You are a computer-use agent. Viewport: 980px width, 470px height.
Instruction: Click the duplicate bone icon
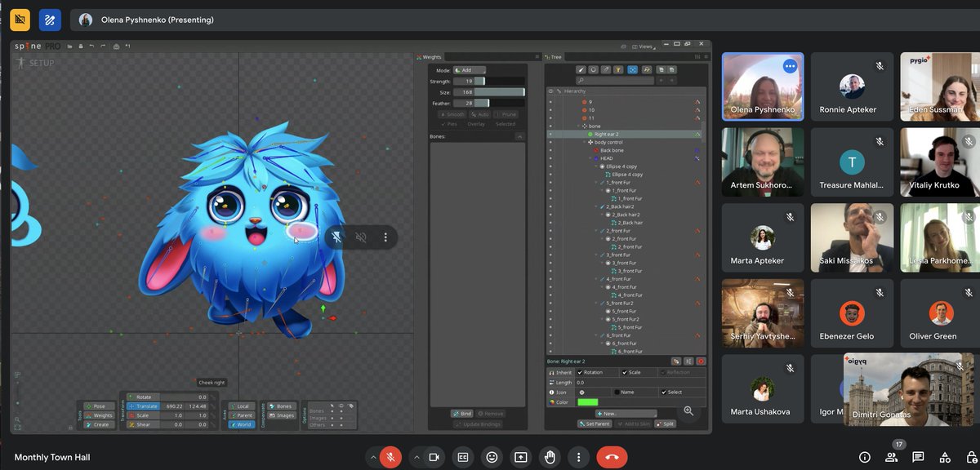click(x=676, y=361)
